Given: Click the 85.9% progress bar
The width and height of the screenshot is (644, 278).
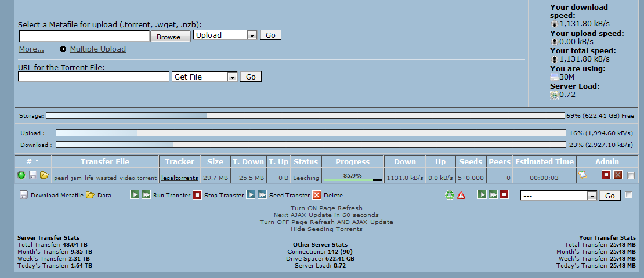Looking at the screenshot, I should click(x=352, y=176).
